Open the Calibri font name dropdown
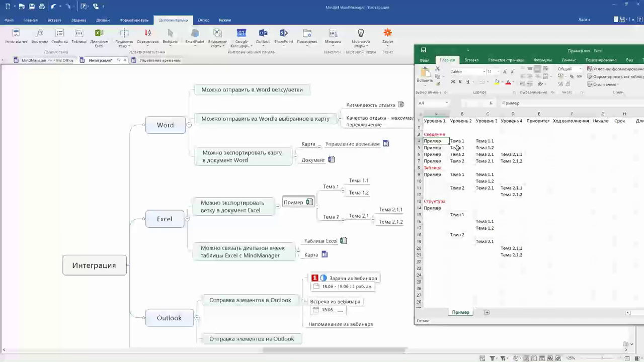The image size is (644, 362). click(x=484, y=71)
